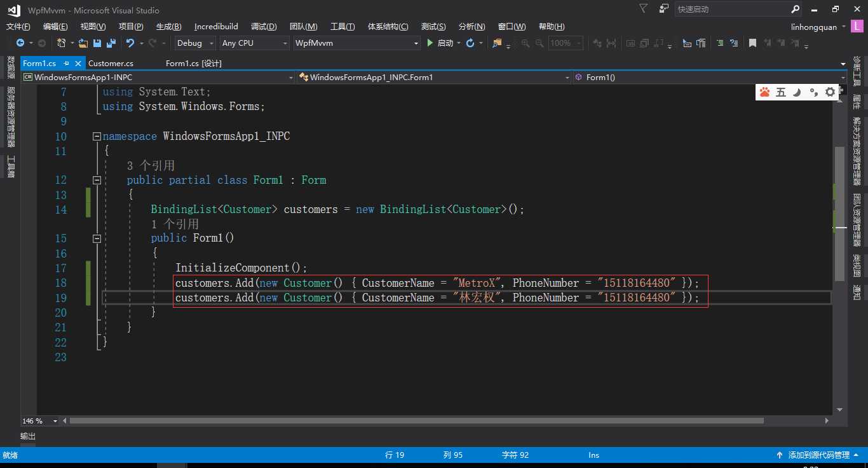This screenshot has width=868, height=468.
Task: Click the new project icon
Action: click(x=62, y=43)
